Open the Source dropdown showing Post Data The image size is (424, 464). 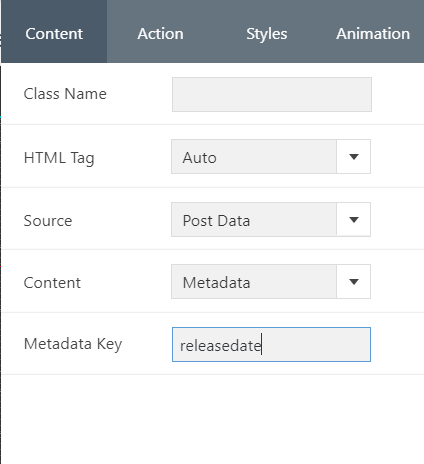(x=271, y=220)
